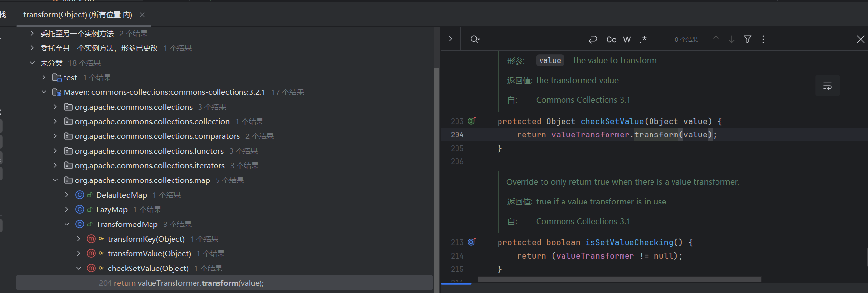The height and width of the screenshot is (293, 868).
Task: Expand org.apache.commons.collections package
Action: [x=55, y=107]
